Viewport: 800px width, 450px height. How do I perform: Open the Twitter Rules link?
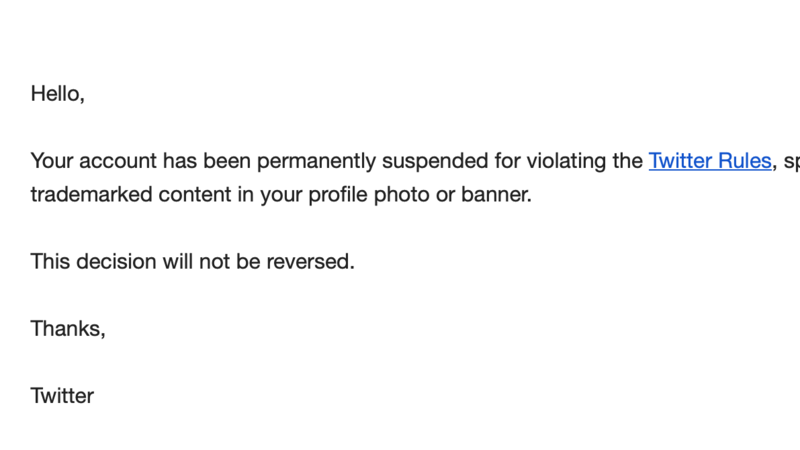point(710,161)
